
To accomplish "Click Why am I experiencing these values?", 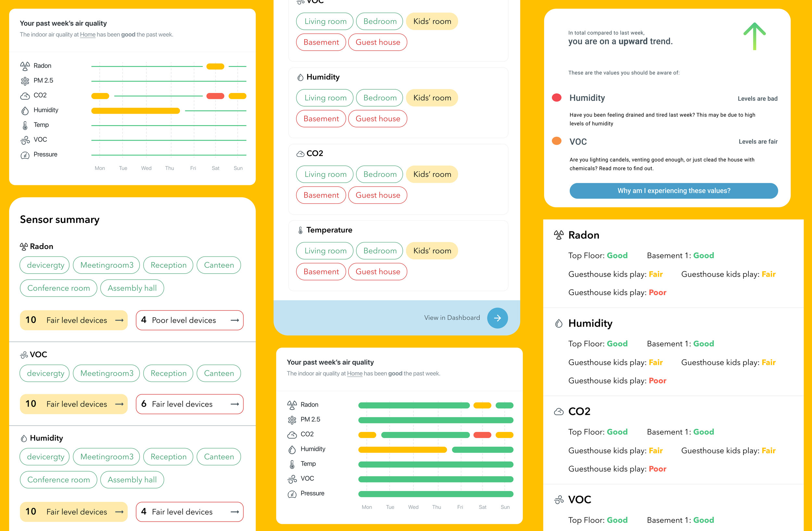I will point(674,191).
